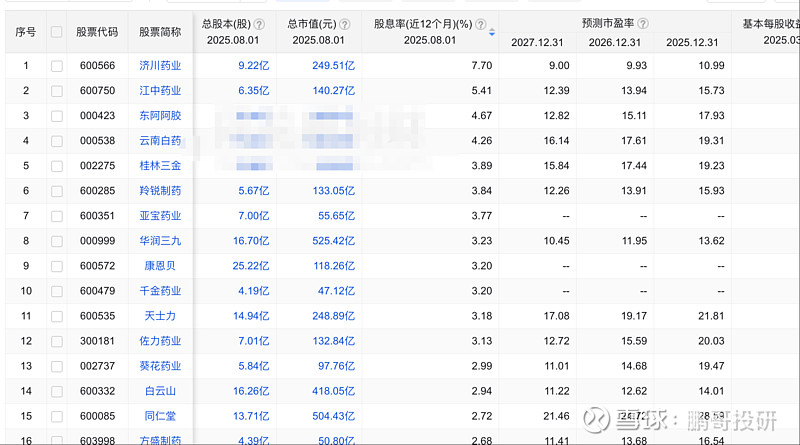
Task: Open the 桂林三金 stock link
Action: (x=160, y=165)
